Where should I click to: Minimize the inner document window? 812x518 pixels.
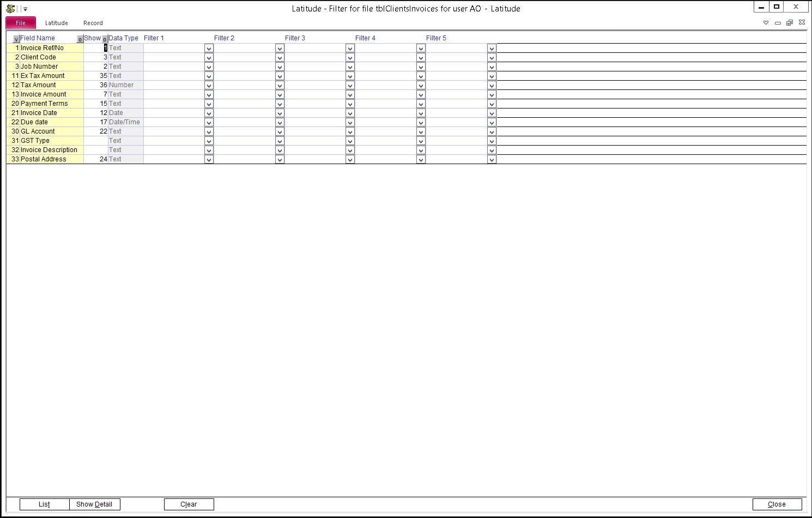pos(778,23)
